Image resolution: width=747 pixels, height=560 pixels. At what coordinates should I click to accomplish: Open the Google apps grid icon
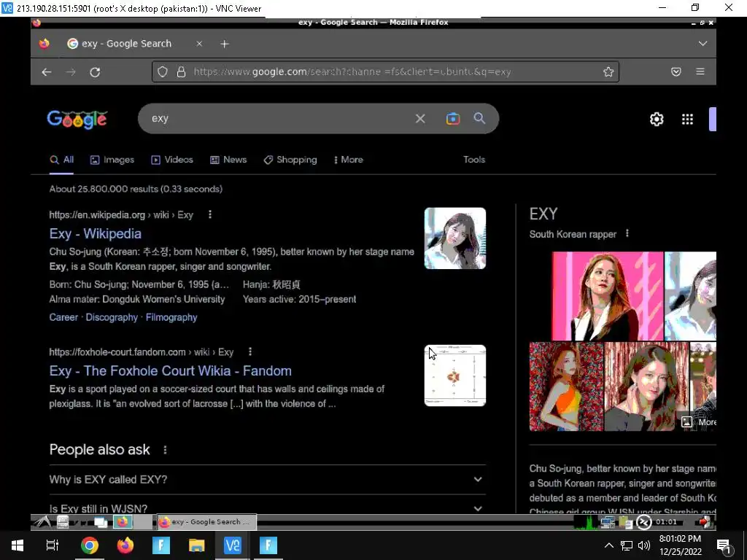(x=687, y=119)
